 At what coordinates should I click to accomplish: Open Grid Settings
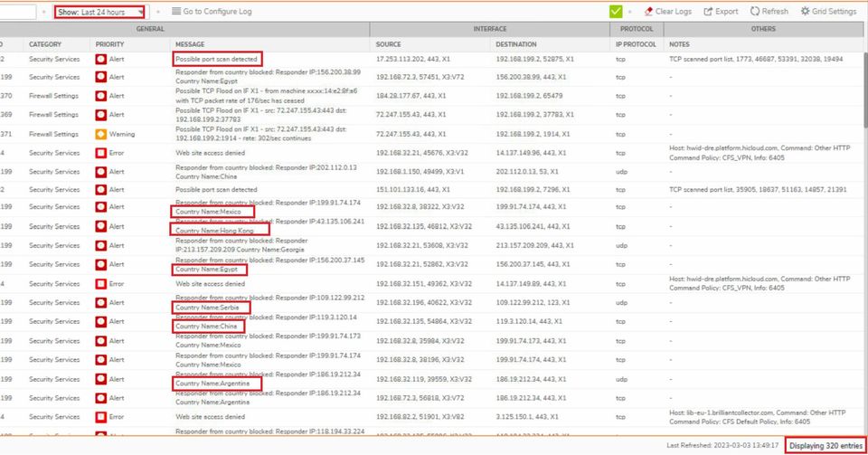click(x=828, y=11)
